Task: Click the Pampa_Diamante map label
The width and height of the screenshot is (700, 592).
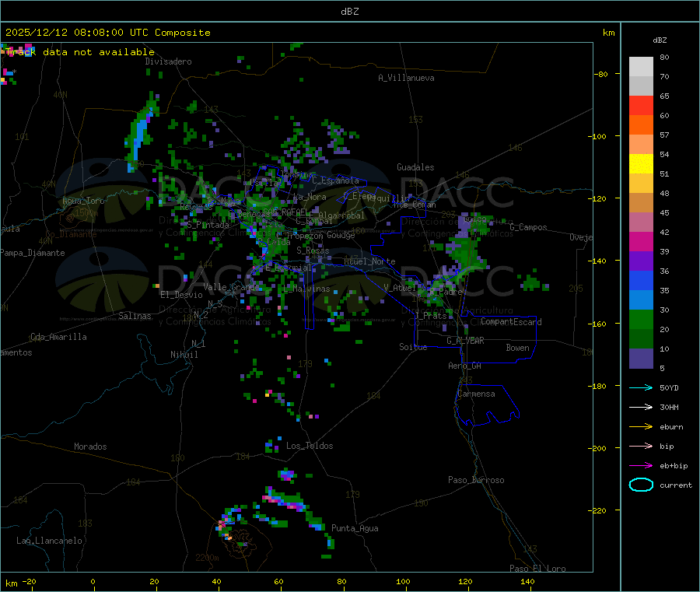Action: point(33,253)
